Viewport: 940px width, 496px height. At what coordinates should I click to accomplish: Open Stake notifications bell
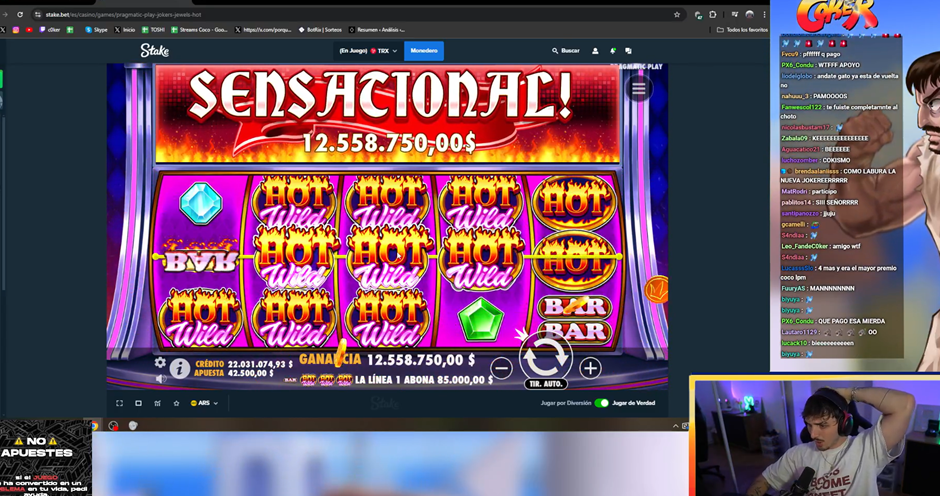tap(612, 51)
